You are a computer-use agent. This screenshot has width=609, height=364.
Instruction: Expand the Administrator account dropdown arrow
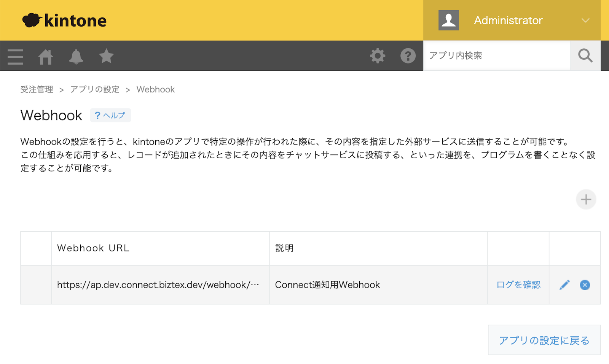click(585, 21)
